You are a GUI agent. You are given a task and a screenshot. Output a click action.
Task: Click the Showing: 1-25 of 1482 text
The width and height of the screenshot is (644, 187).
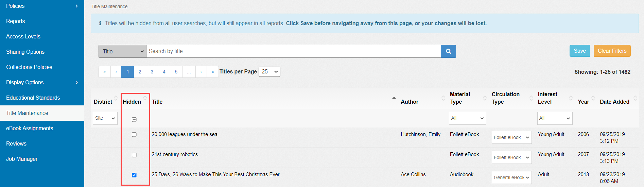pos(603,72)
